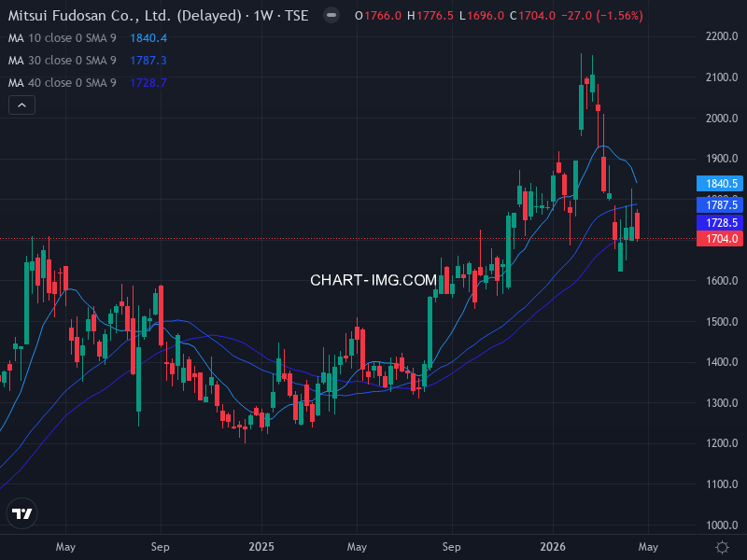
Task: Select the 2026 label on the time axis
Action: [553, 547]
